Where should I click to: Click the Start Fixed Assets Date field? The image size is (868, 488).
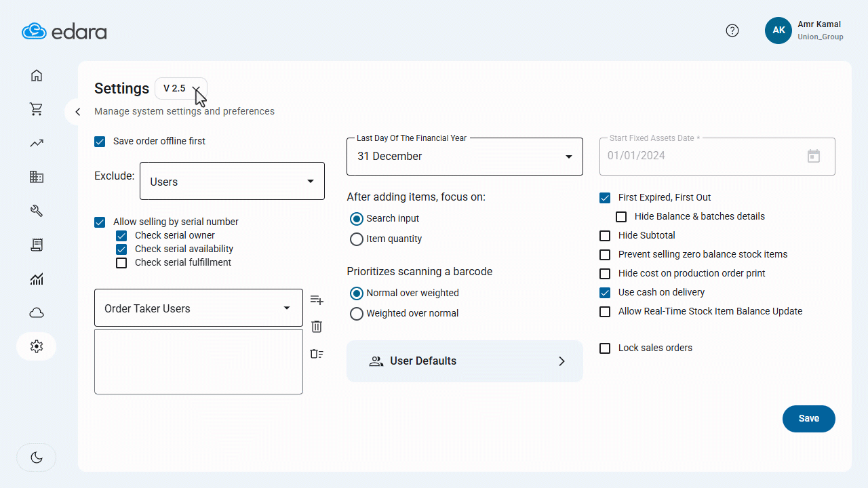click(717, 157)
